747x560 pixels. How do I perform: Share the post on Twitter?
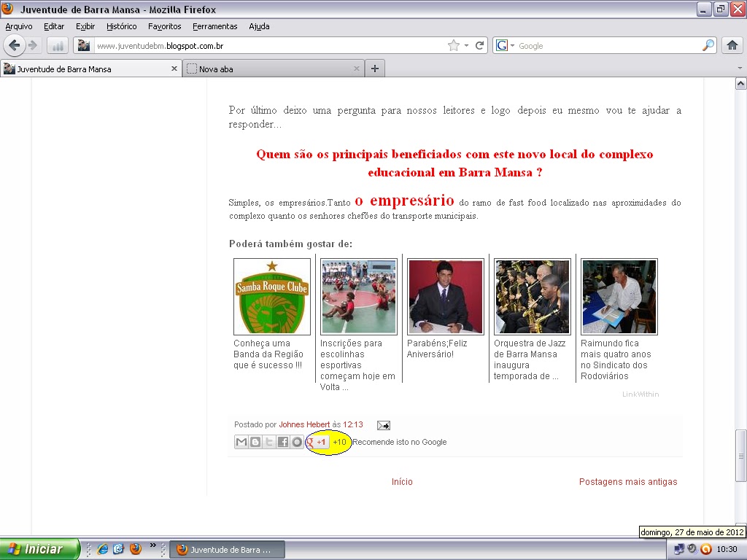[x=269, y=442]
